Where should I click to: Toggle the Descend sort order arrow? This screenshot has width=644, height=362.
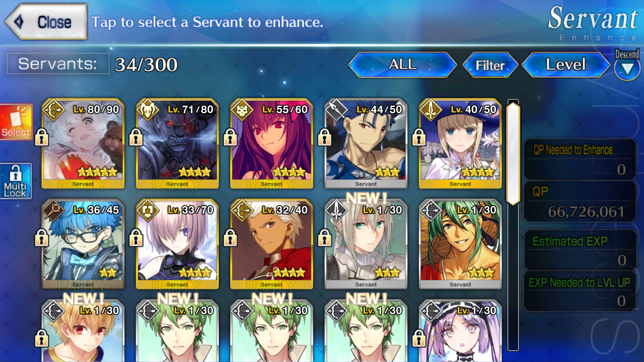coord(627,69)
